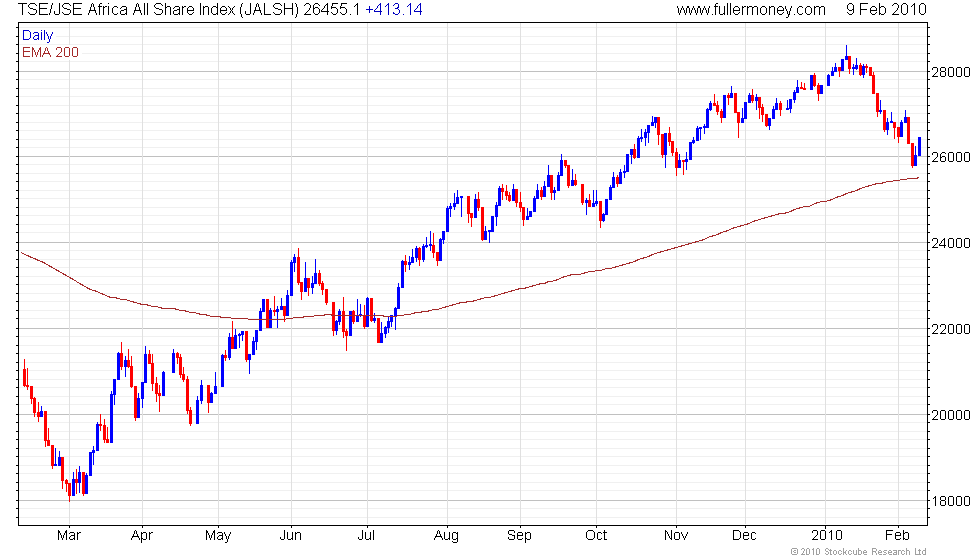Click the 'Sep' x-axis label
The height and width of the screenshot is (560, 980).
coord(519,536)
